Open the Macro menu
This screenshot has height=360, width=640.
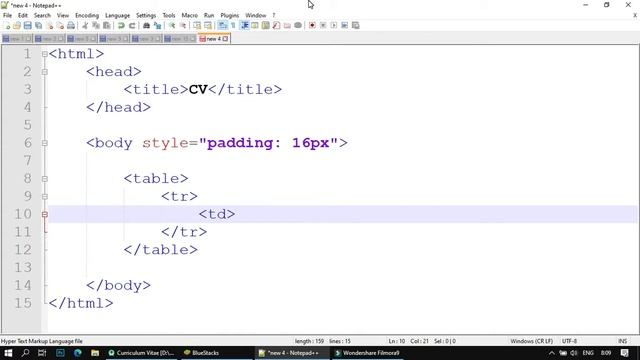189,16
